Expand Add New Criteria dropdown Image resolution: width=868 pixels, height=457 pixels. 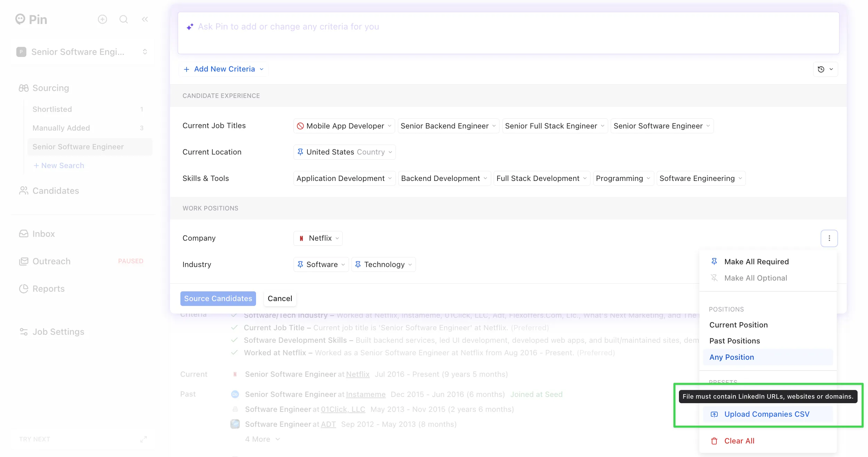[x=224, y=69]
